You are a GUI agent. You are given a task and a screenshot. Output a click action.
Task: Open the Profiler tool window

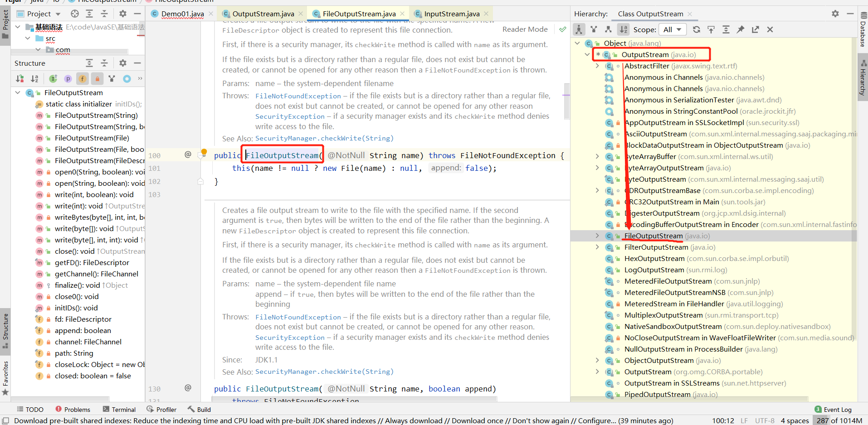162,409
